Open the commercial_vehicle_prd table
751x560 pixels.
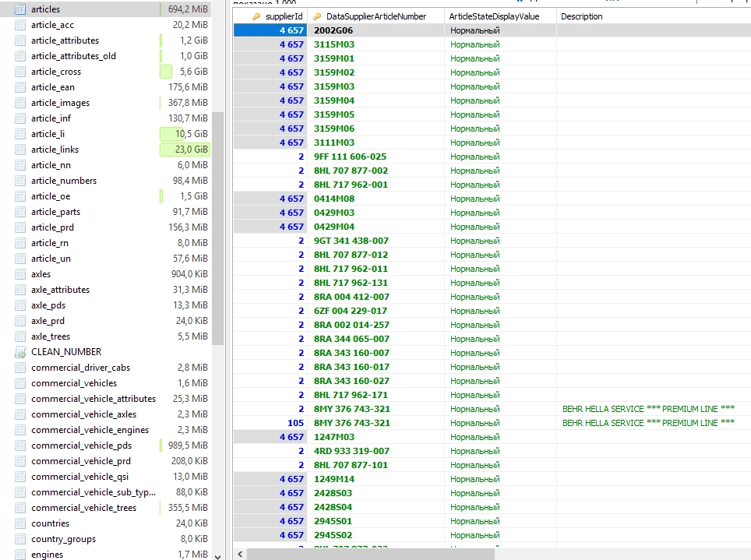click(x=81, y=461)
